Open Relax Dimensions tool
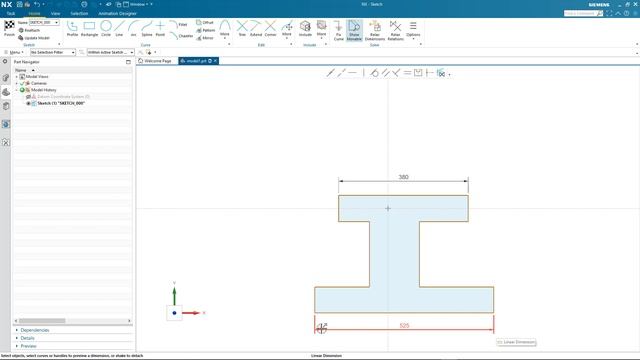640x360 pixels. pos(375,30)
